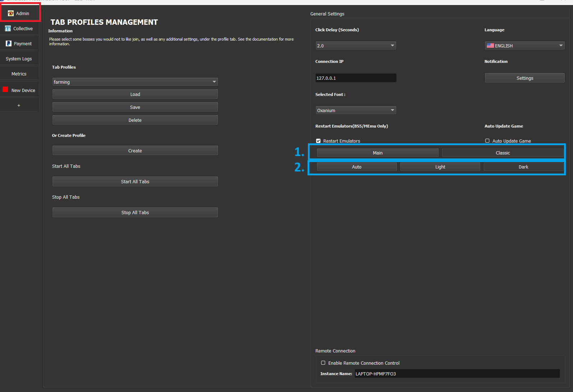The height and width of the screenshot is (392, 573).
Task: Click the Admin shield icon
Action: coord(11,13)
